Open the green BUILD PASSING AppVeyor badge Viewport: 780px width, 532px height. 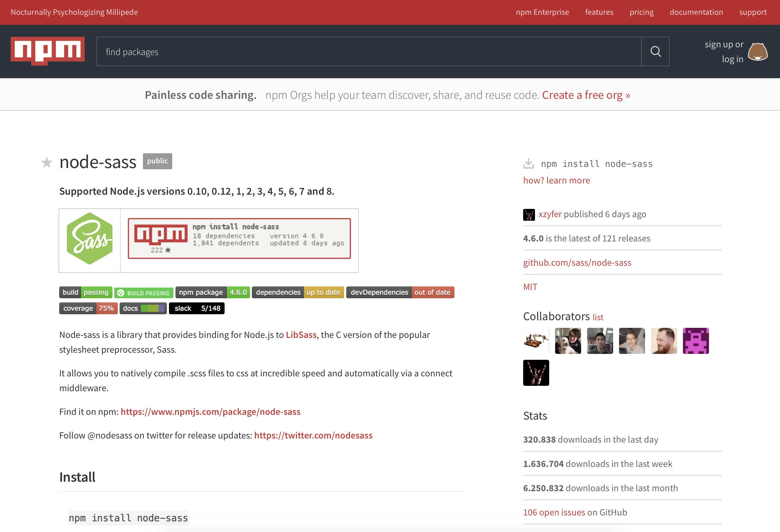[144, 293]
